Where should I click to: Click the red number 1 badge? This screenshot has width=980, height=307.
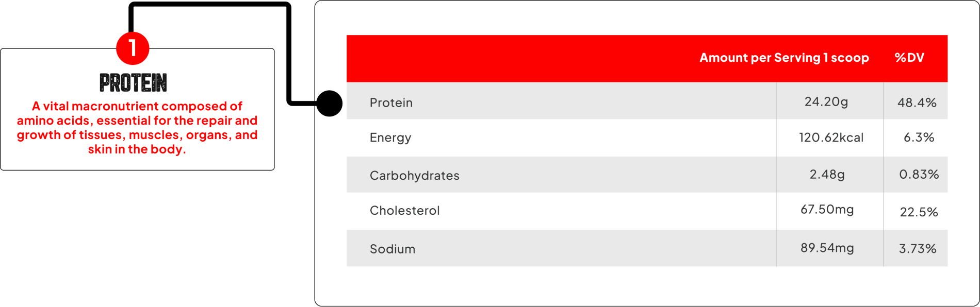pyautogui.click(x=133, y=48)
